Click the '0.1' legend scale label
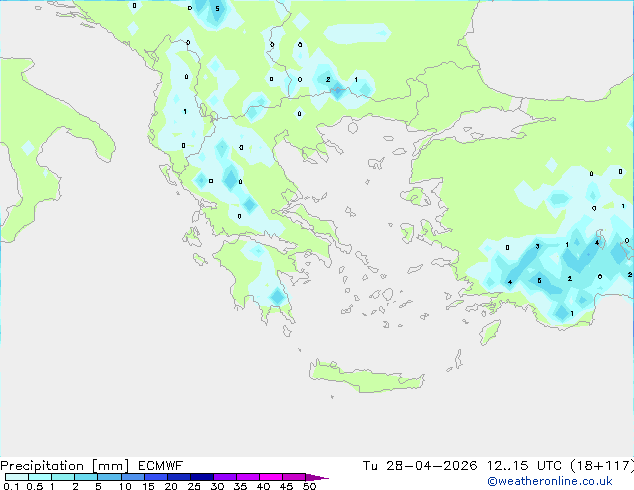 click(11, 486)
